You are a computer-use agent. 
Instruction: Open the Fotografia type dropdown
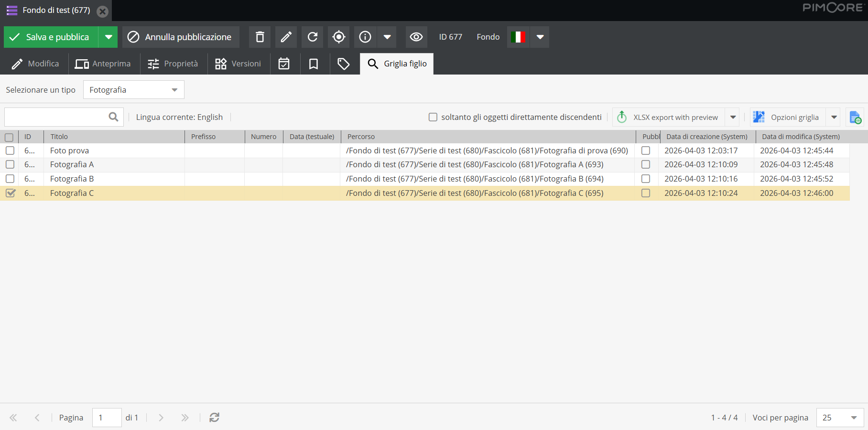(133, 90)
